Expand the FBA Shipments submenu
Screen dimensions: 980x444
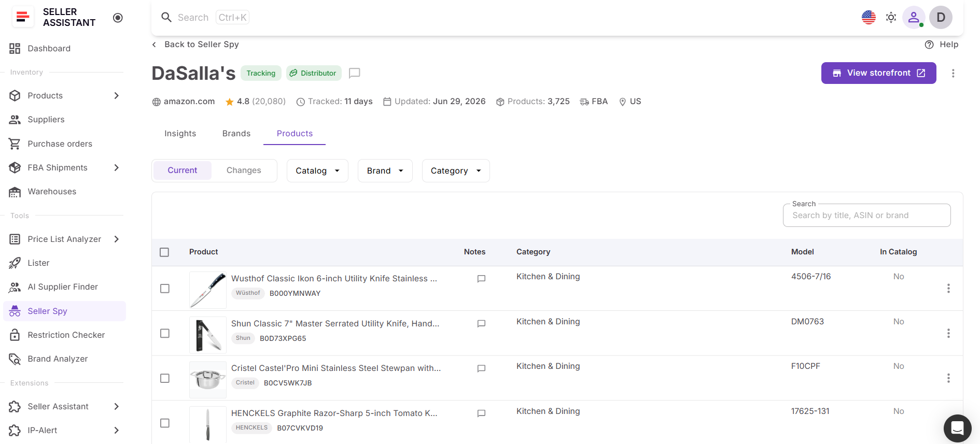[117, 167]
